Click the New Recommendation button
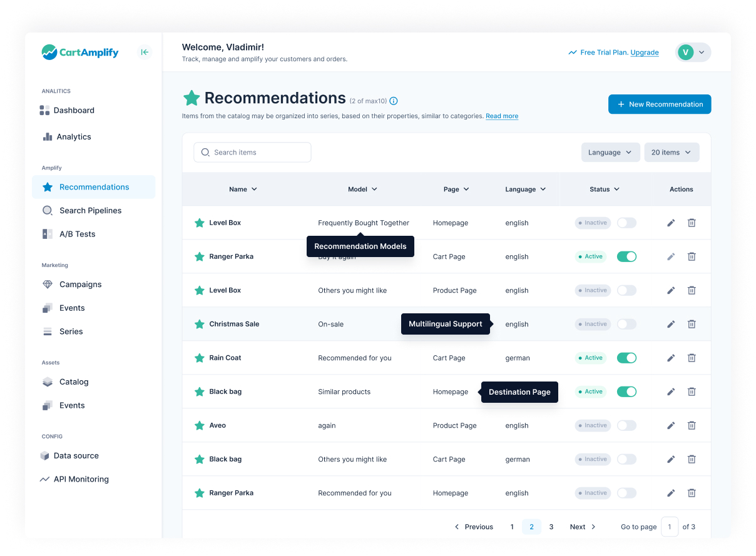Viewport: 756px width, 556px height. click(660, 104)
